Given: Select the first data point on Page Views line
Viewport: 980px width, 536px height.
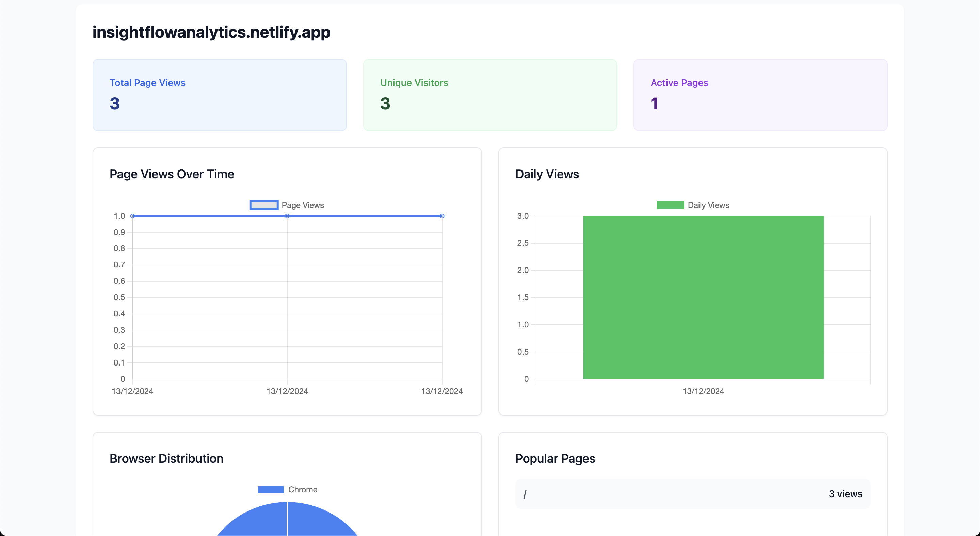Looking at the screenshot, I should click(132, 216).
